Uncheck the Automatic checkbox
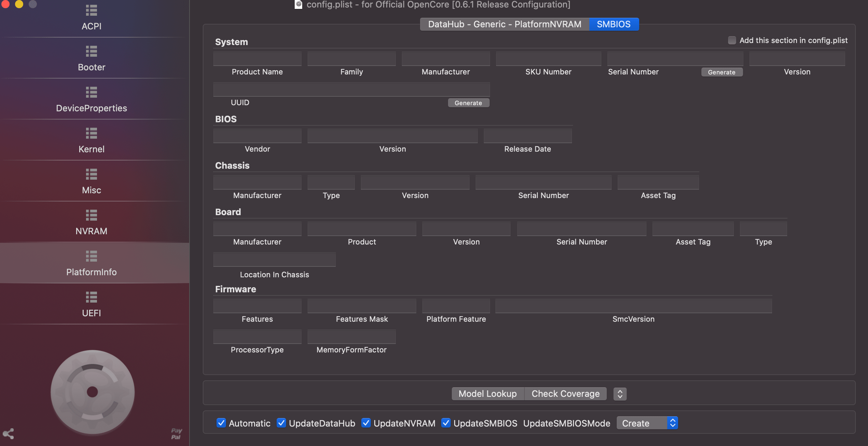The image size is (868, 446). point(221,423)
